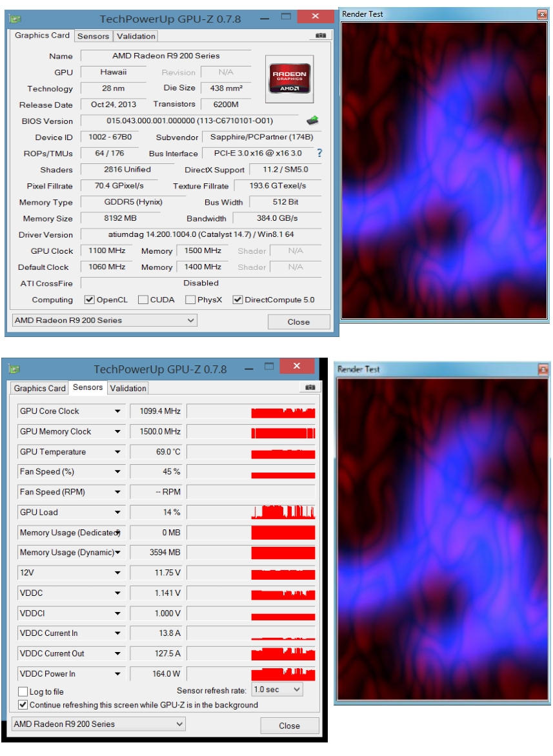
Task: Click the GPU Name field AMD Radeon R9 200 Series
Action: pyautogui.click(x=166, y=56)
